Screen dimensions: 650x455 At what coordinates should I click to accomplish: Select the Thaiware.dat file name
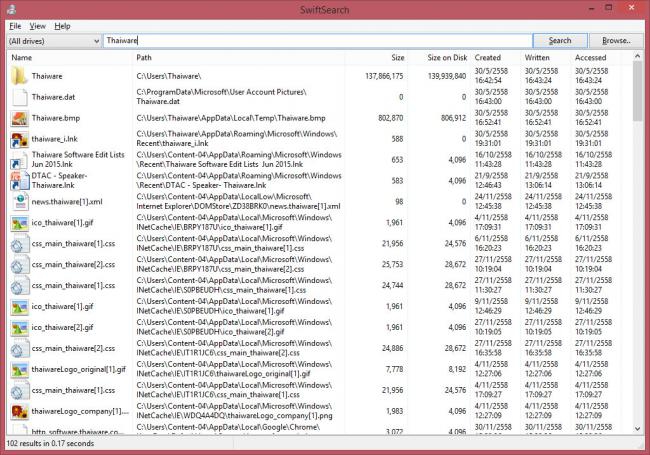53,97
